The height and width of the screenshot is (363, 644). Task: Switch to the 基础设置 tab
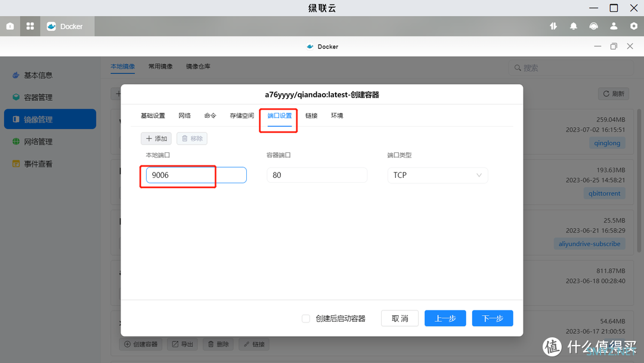153,116
